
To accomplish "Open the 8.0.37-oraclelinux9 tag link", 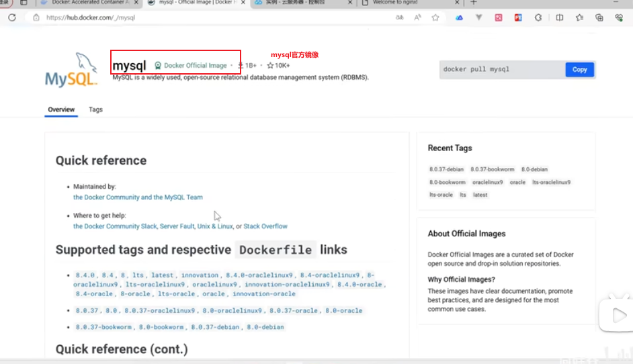I will (159, 311).
